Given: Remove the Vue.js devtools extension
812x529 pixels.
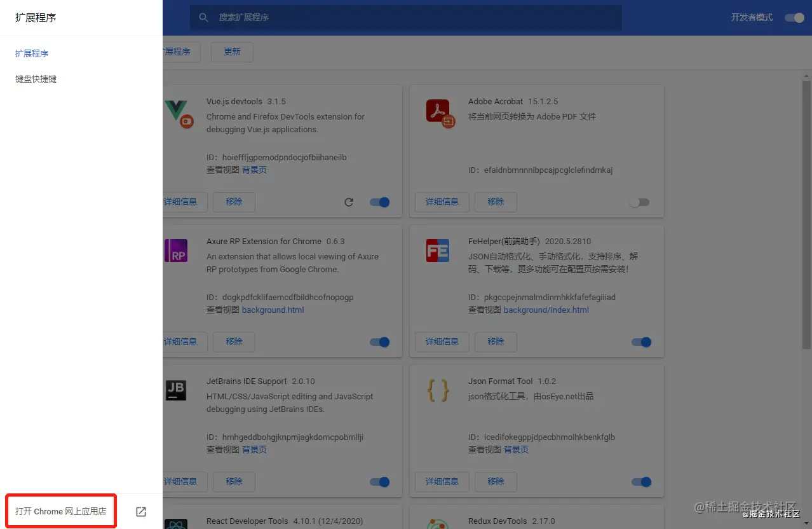Looking at the screenshot, I should pyautogui.click(x=234, y=202).
